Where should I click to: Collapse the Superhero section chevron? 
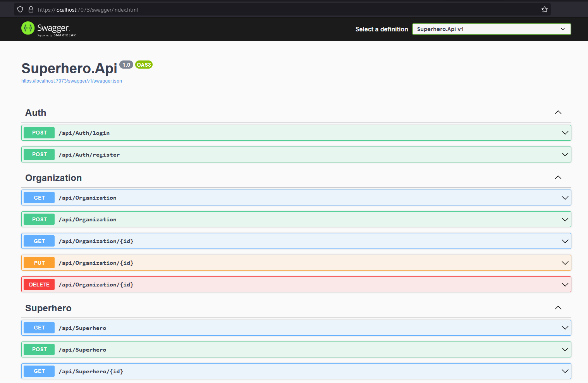click(x=558, y=308)
